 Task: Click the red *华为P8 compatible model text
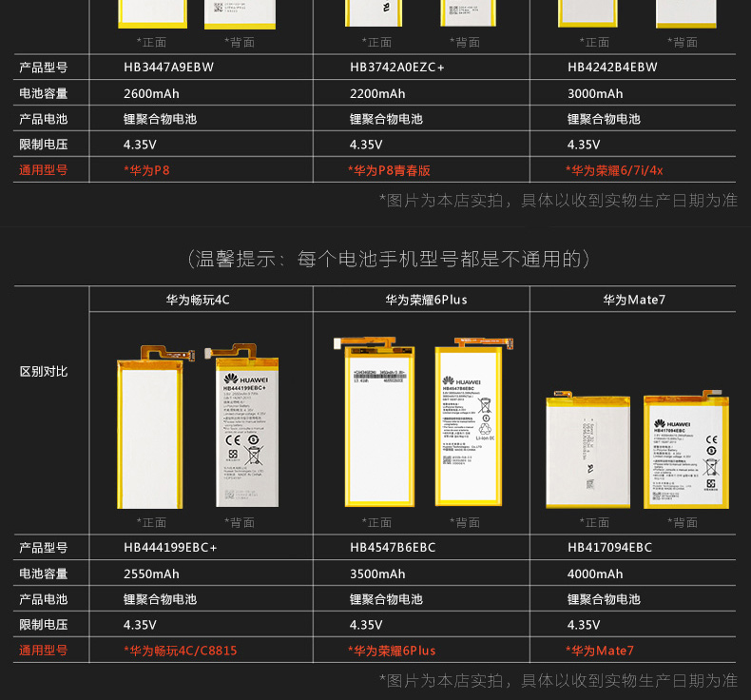(146, 170)
